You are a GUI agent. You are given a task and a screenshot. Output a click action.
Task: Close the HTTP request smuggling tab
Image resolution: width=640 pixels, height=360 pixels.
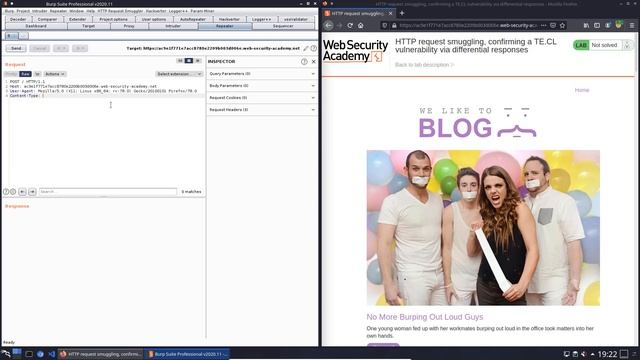[x=391, y=13]
